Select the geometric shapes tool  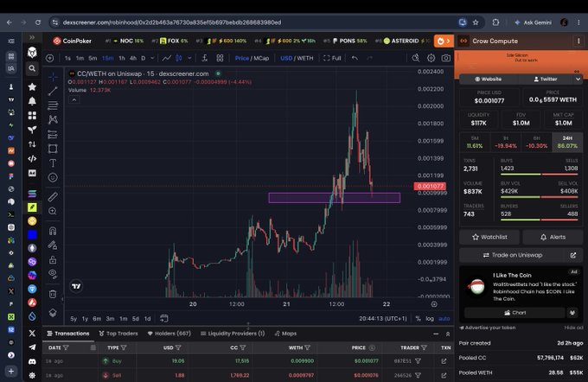click(x=53, y=149)
